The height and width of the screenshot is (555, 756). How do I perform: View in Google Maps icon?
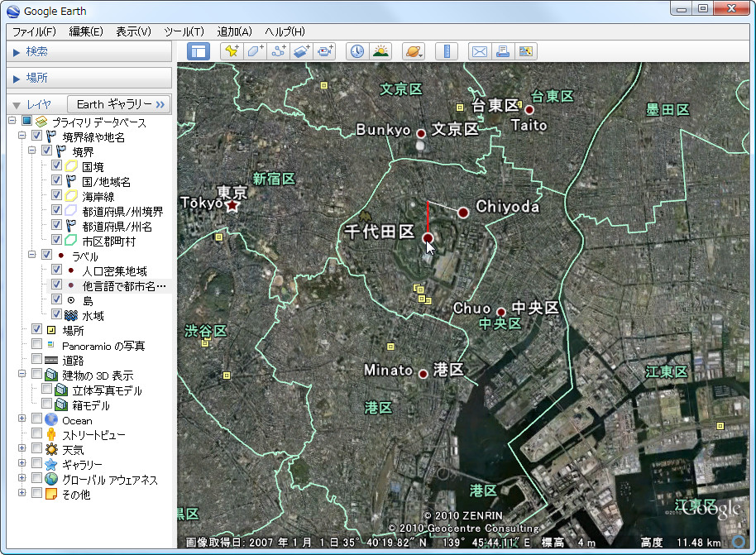pyautogui.click(x=526, y=51)
